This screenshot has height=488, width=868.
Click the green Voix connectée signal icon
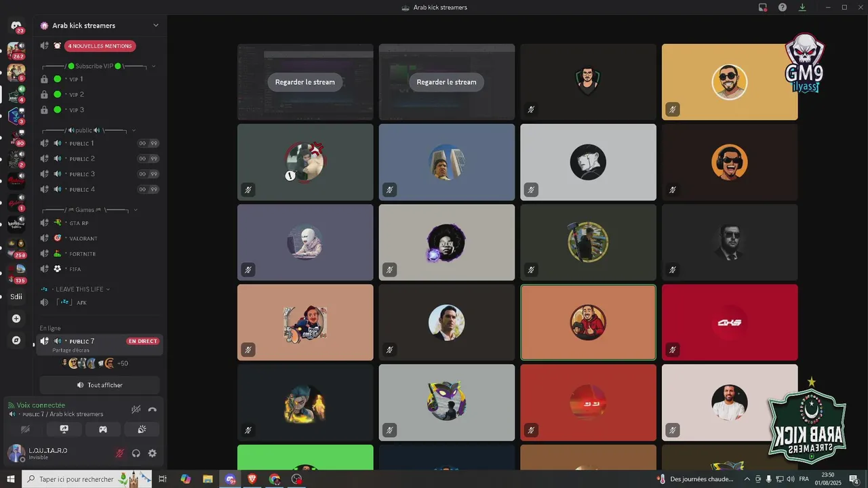[x=11, y=405]
